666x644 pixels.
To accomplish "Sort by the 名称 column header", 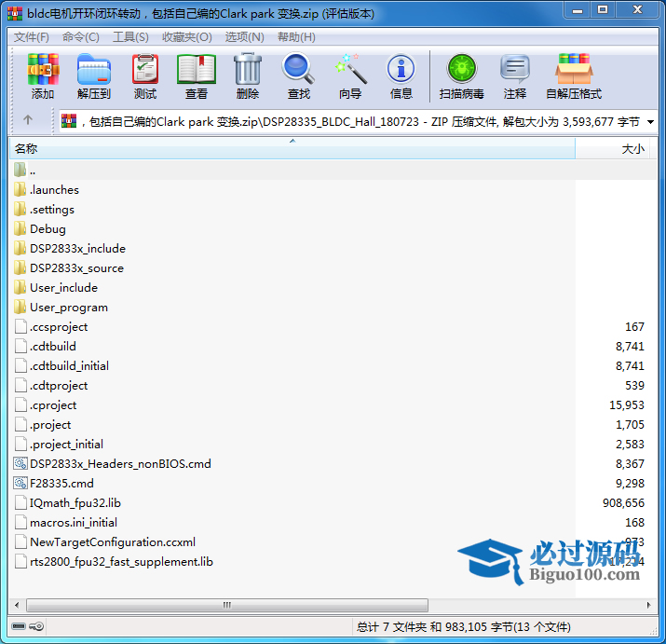I will [x=292, y=149].
